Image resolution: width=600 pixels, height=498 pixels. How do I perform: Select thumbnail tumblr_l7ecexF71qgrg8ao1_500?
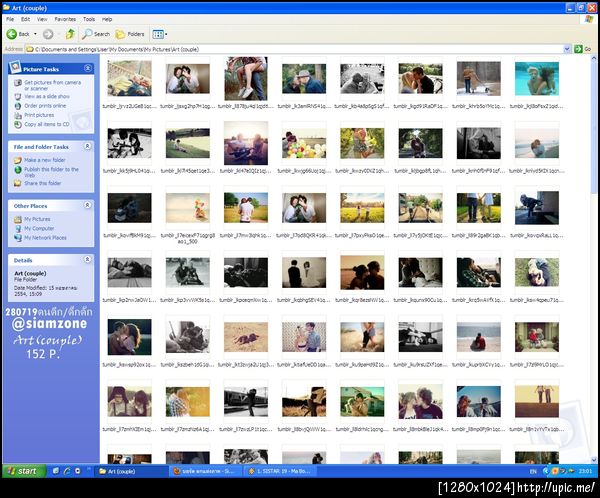[188, 207]
